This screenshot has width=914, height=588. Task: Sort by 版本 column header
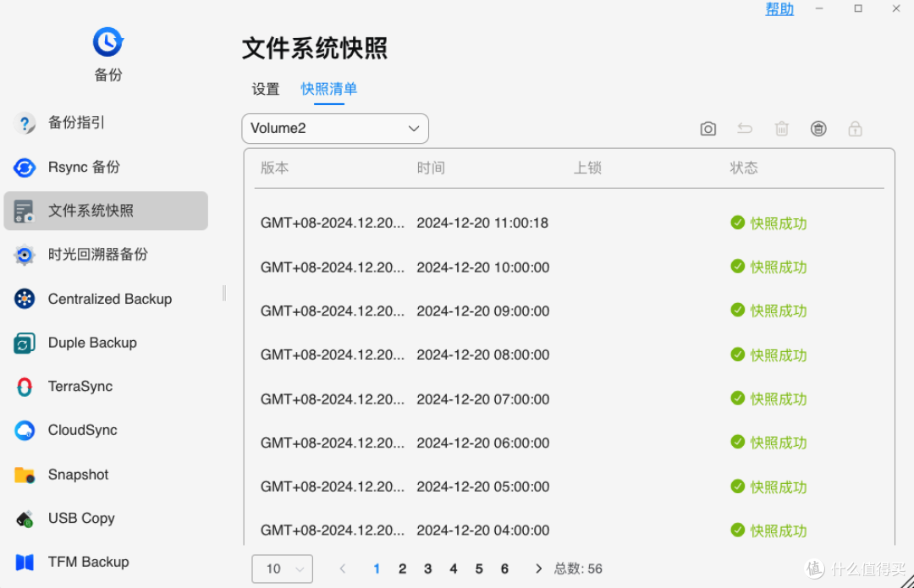[x=274, y=168]
